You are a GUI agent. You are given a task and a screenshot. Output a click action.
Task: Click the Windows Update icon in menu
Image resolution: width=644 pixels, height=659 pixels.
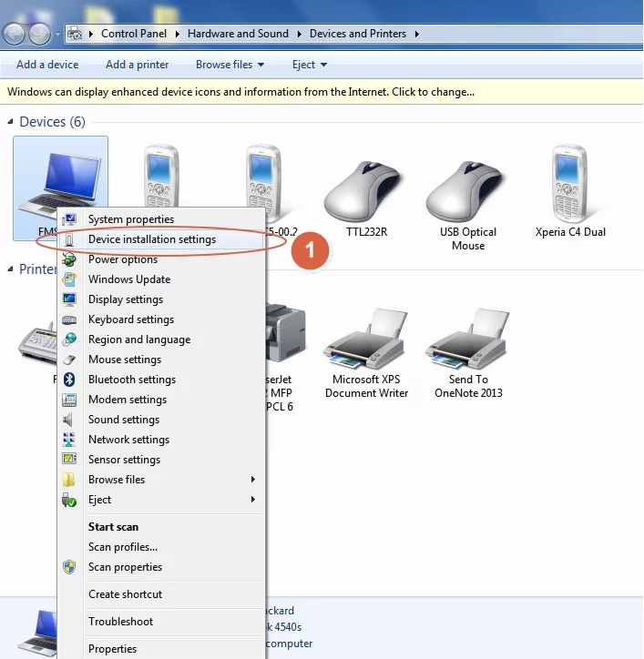click(69, 279)
